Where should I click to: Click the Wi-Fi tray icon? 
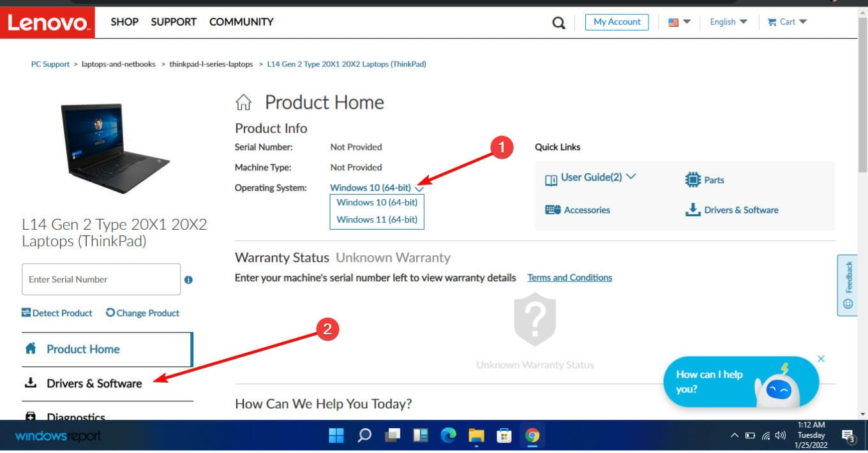click(766, 436)
